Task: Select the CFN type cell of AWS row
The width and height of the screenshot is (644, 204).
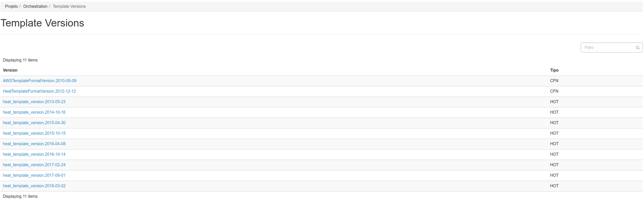Action: (554, 81)
